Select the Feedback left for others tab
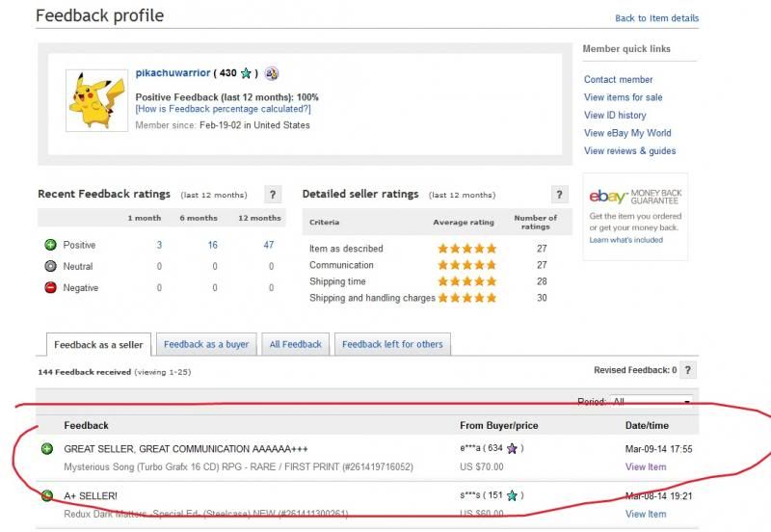771x532 pixels. click(391, 344)
